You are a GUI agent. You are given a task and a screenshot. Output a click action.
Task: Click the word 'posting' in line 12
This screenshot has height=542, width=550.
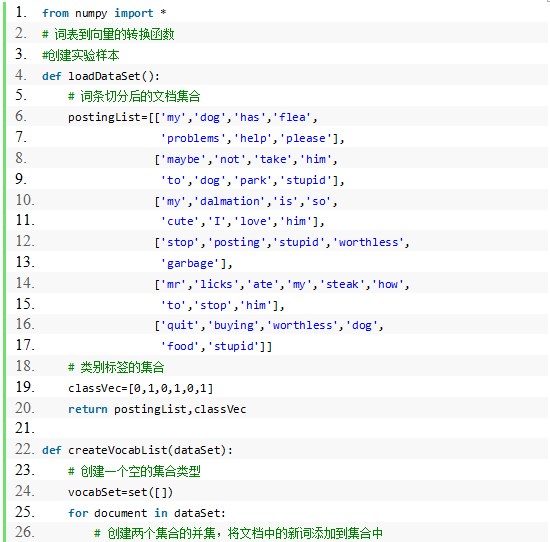(x=237, y=242)
